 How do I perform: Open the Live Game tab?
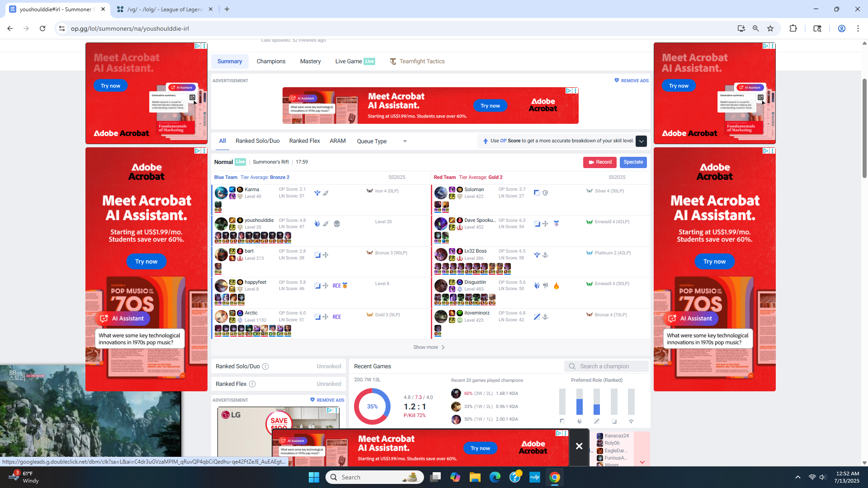click(355, 61)
